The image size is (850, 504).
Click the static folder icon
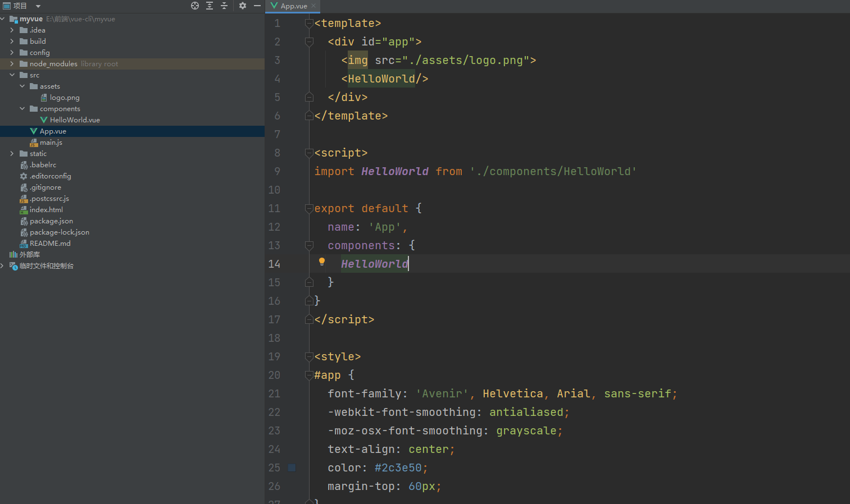coord(24,154)
